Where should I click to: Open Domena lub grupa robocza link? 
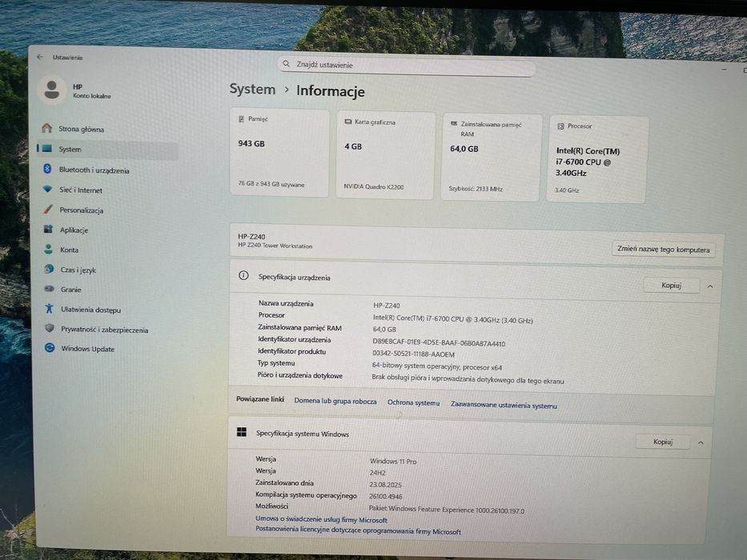335,401
